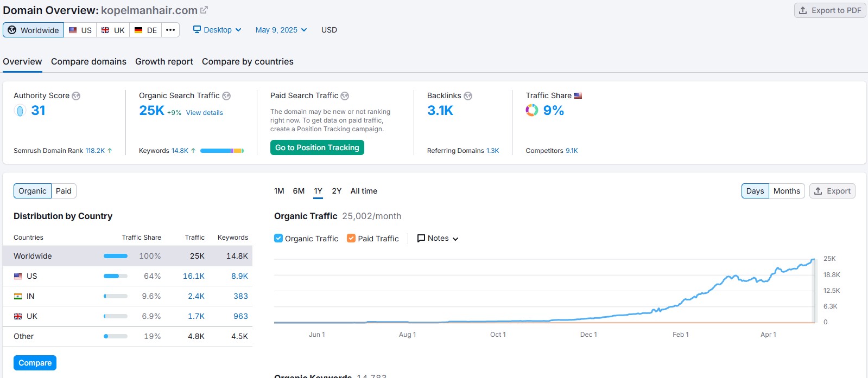Click UK traffic value 1.7K
Image resolution: width=868 pixels, height=378 pixels.
pos(196,316)
